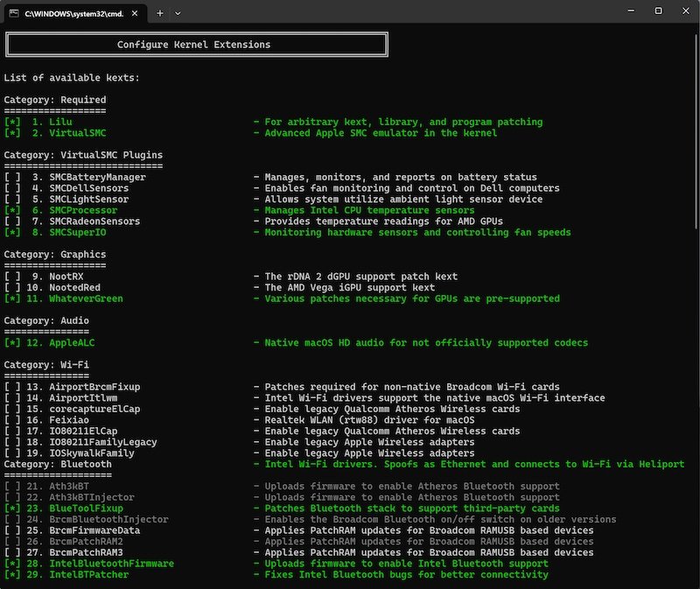Click the cmd terminal icon in the tab
700x589 pixels.
[14, 13]
